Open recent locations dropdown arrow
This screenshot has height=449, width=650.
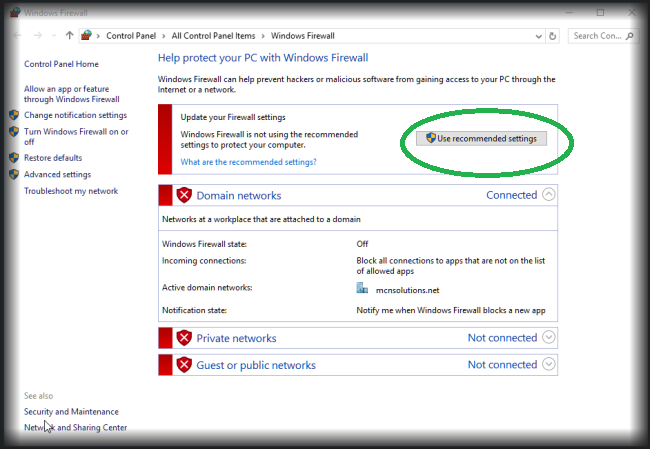coord(54,36)
